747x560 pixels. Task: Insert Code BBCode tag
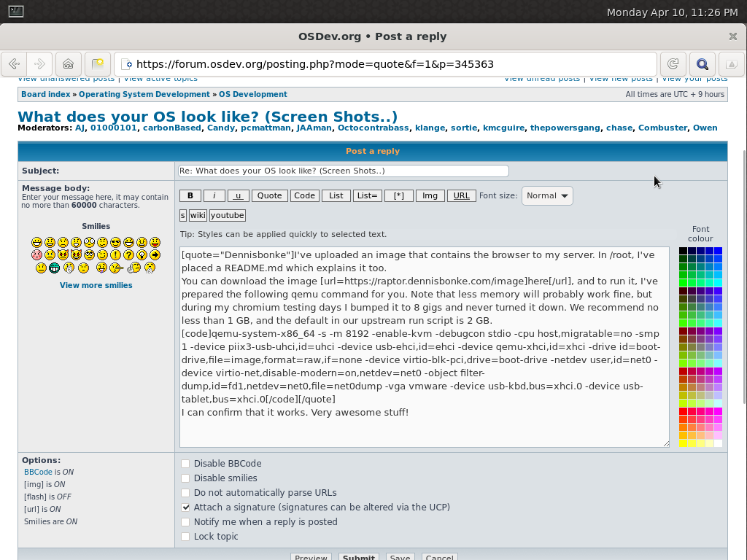[304, 195]
